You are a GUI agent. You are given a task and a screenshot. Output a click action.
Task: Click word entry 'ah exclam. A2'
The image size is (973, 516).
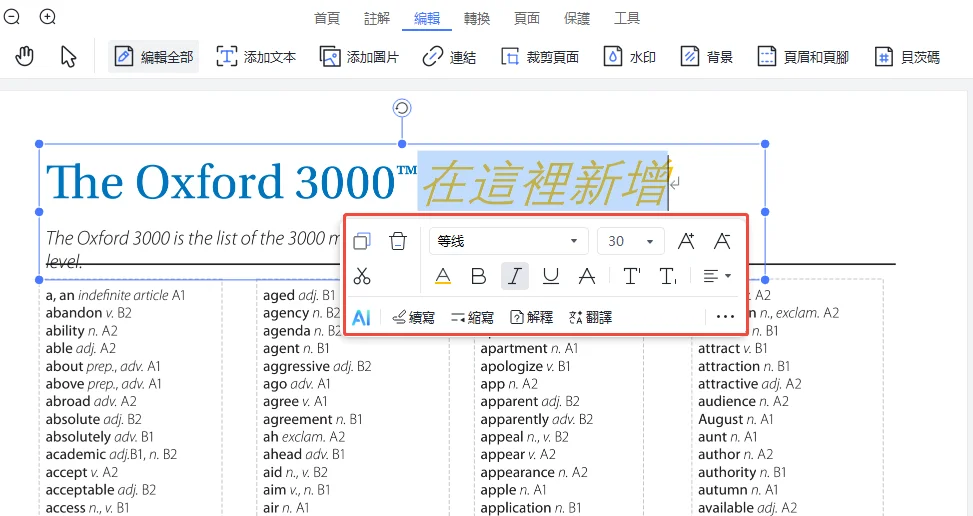(x=304, y=437)
